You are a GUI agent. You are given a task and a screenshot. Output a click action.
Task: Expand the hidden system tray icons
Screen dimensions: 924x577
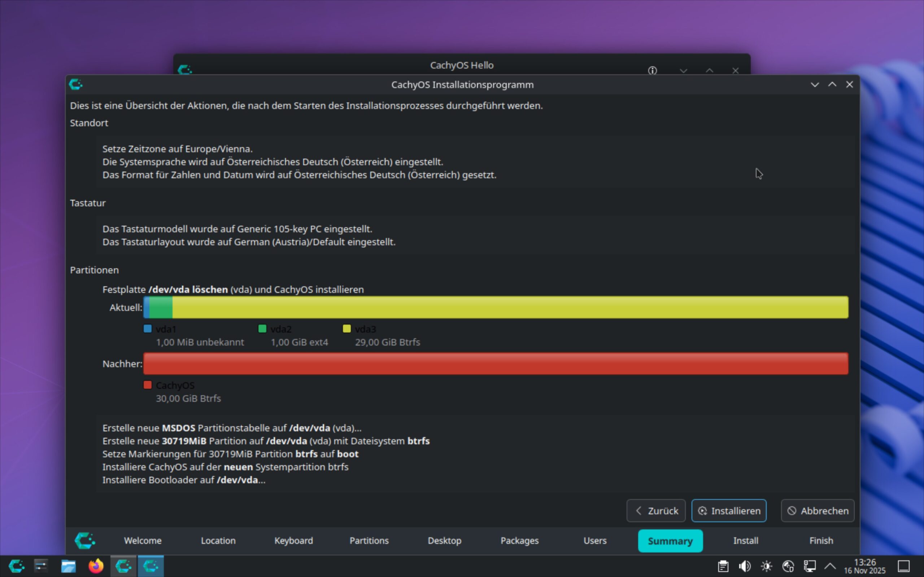click(x=830, y=566)
